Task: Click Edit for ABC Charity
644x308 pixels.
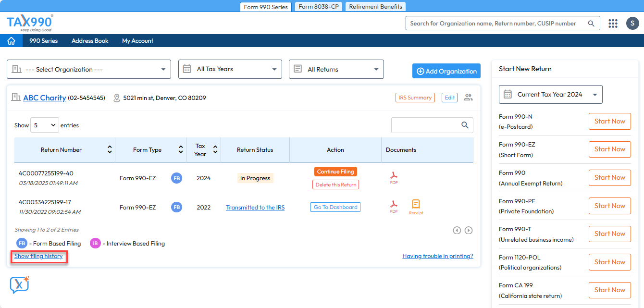Action: point(449,98)
